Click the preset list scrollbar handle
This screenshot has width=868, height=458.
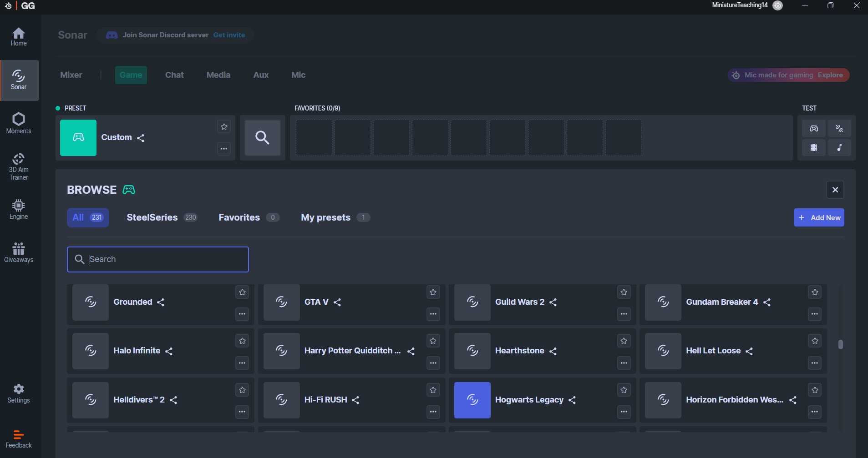840,345
